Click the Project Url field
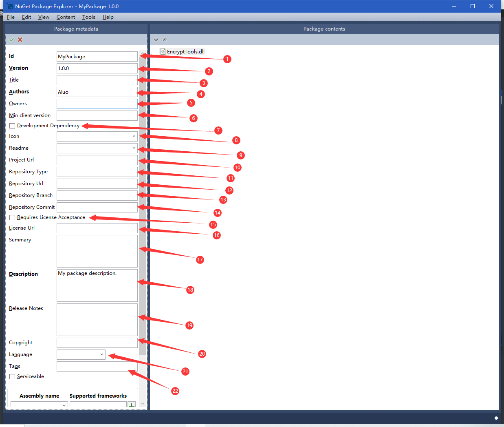Screen dimensions: 504x427 pos(97,160)
